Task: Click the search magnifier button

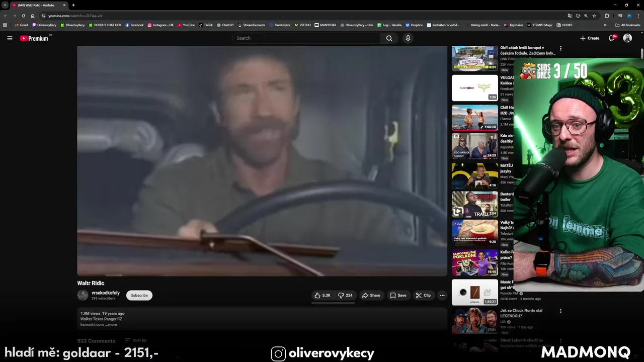Action: [x=389, y=38]
